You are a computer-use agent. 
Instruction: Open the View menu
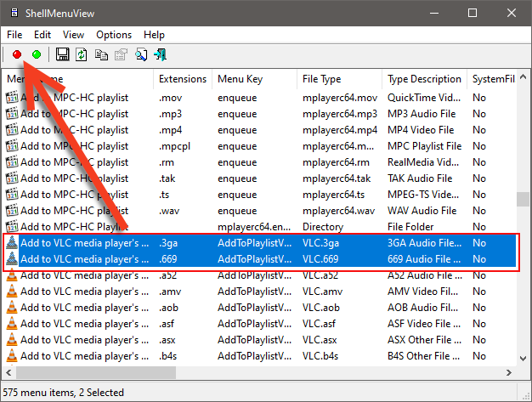point(73,35)
